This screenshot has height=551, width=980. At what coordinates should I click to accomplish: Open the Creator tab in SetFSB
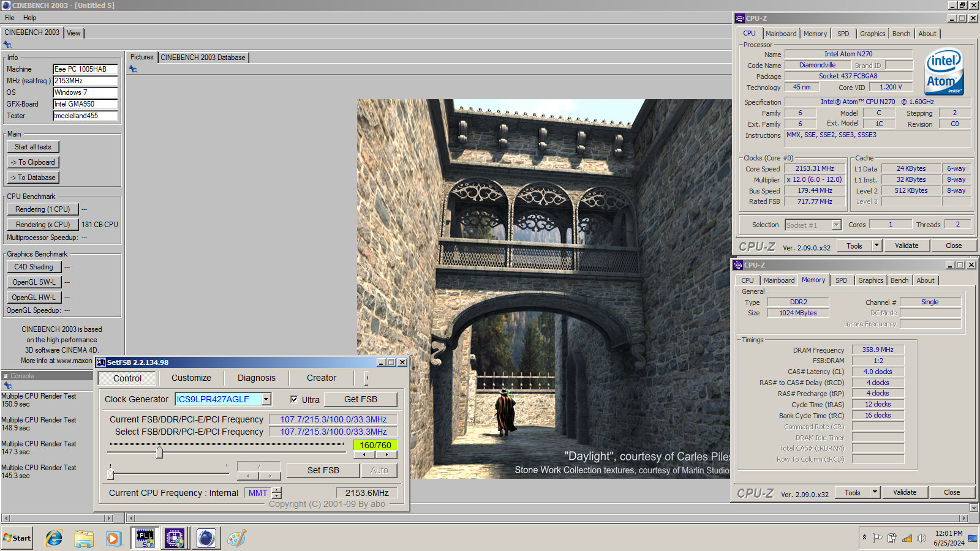point(322,378)
